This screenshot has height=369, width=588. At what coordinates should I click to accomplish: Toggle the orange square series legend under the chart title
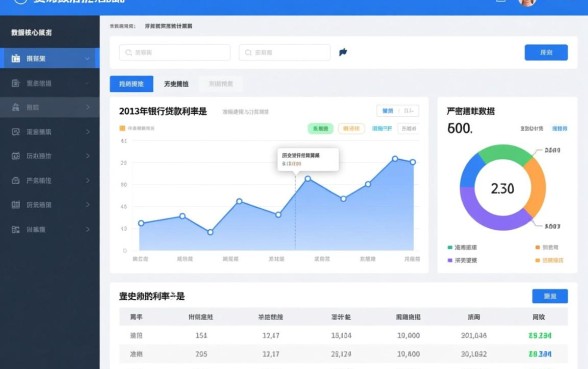(137, 128)
